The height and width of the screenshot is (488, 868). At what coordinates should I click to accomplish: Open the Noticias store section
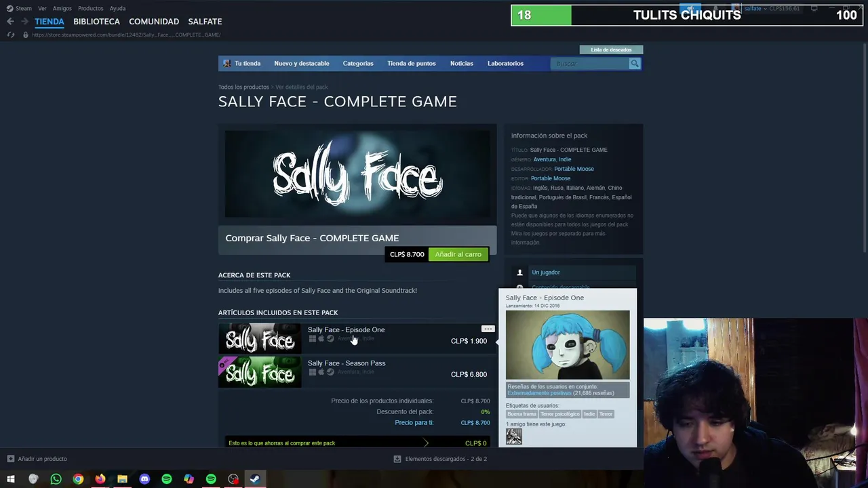(x=462, y=64)
